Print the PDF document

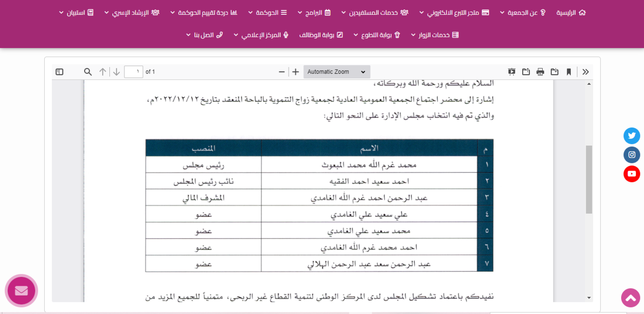pyautogui.click(x=540, y=72)
